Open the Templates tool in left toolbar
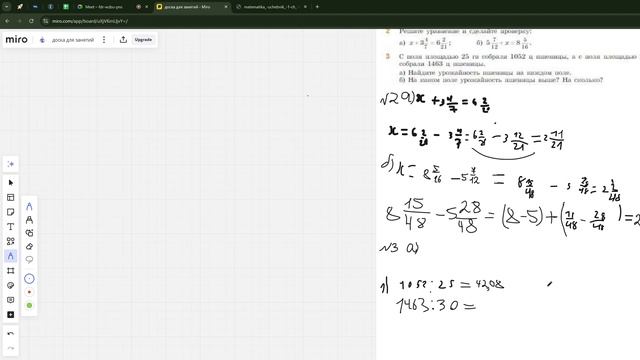This screenshot has width=640, height=360. (11, 198)
